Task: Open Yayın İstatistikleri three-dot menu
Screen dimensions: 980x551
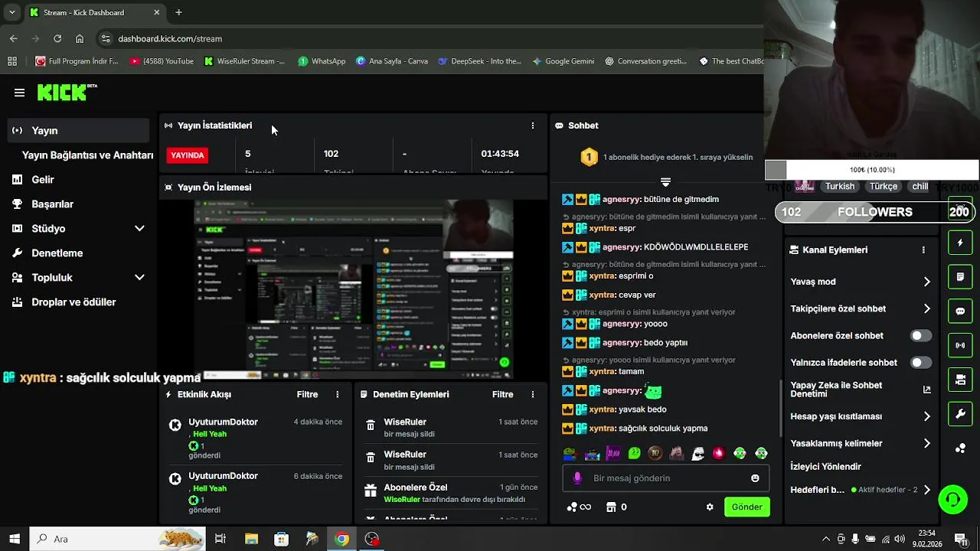Action: pyautogui.click(x=533, y=126)
